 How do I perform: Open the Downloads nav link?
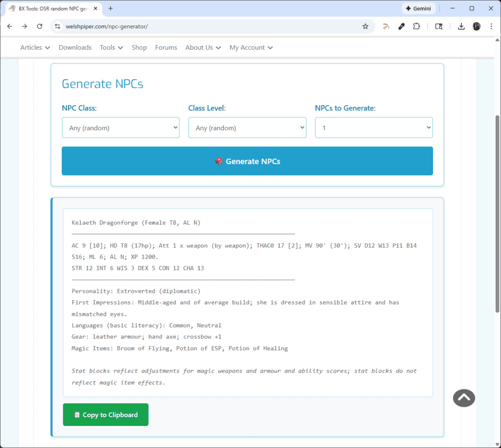point(75,47)
